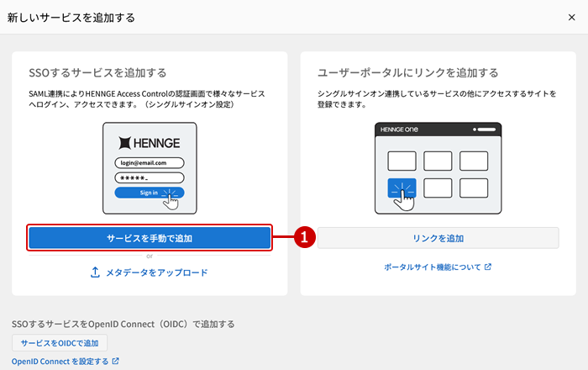Click the HENNGE One portal illustration
The width and height of the screenshot is (588, 370).
tap(438, 168)
